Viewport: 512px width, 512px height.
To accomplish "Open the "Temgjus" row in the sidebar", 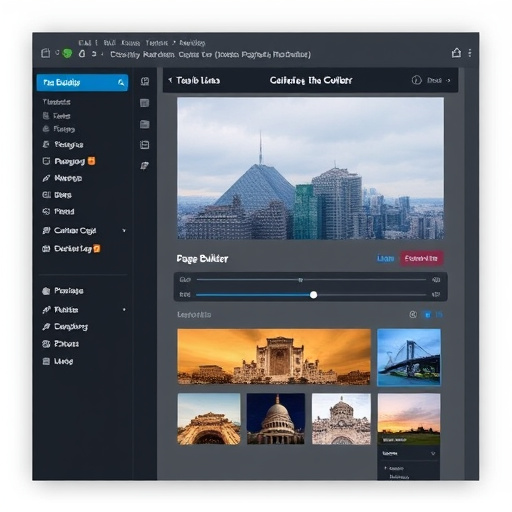I will 63,144.
